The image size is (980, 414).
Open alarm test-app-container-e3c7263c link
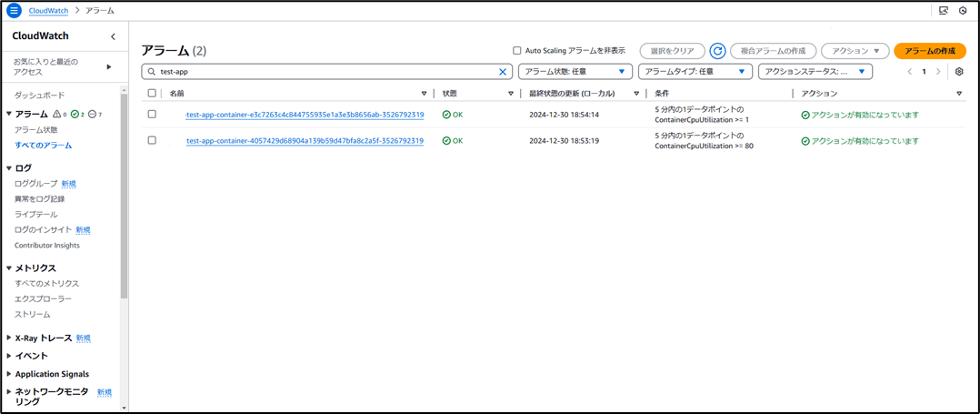(305, 115)
